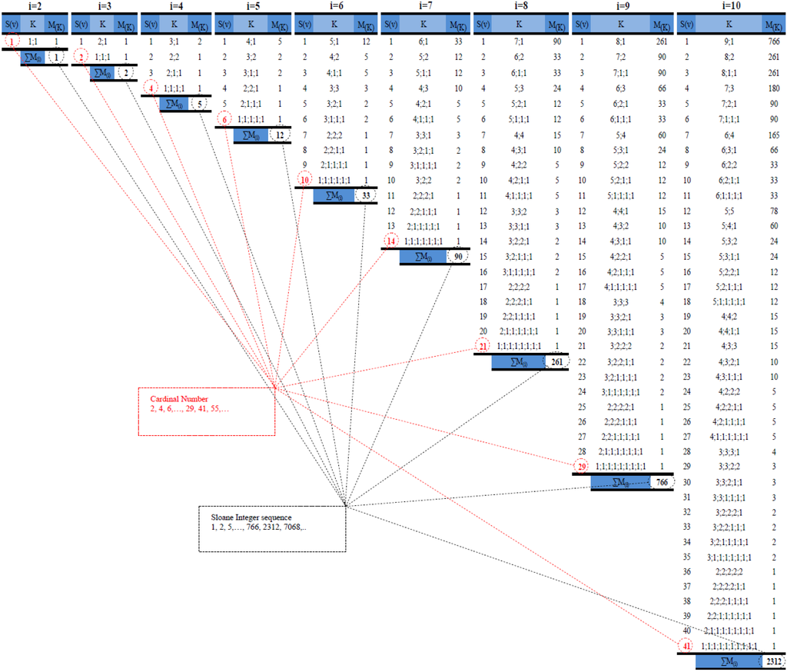
Task: Click the M(K) header of the i=9 table
Action: [x=661, y=24]
